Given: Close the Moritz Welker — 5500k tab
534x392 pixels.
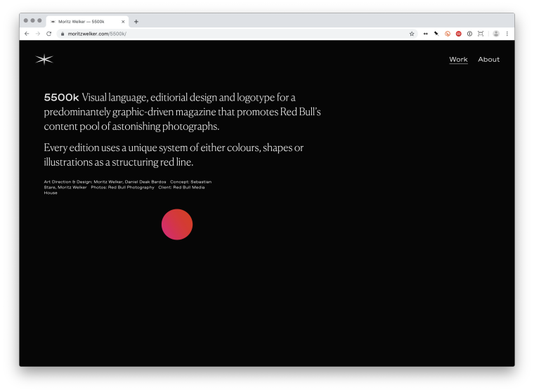Looking at the screenshot, I should [123, 22].
